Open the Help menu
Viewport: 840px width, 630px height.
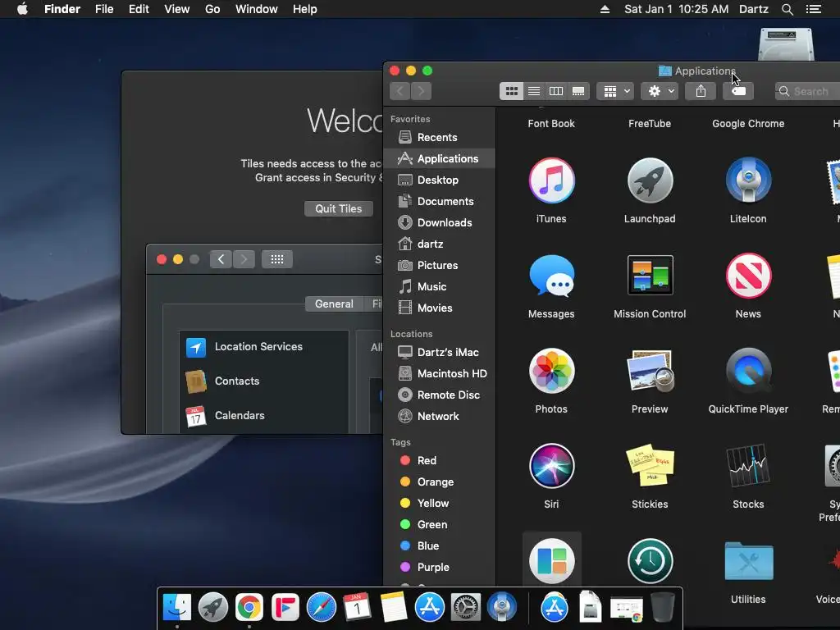tap(305, 9)
